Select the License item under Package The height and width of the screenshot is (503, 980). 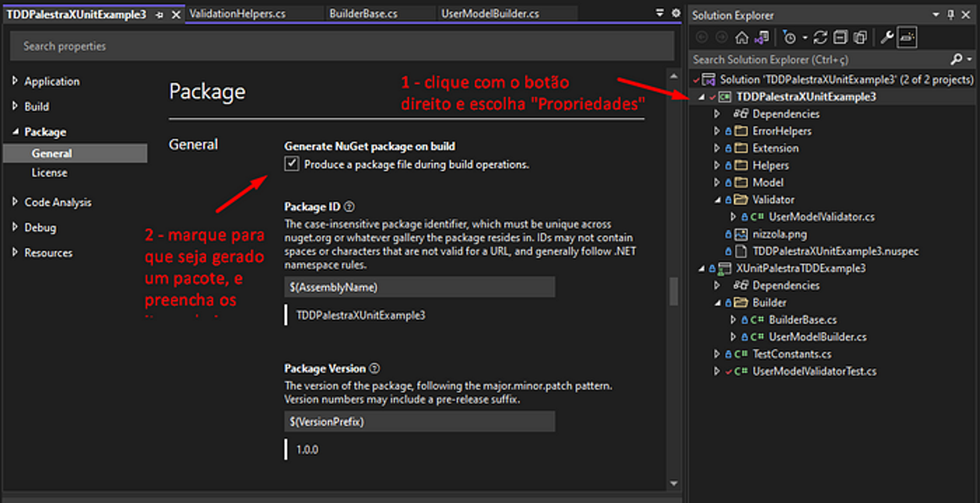(x=49, y=173)
